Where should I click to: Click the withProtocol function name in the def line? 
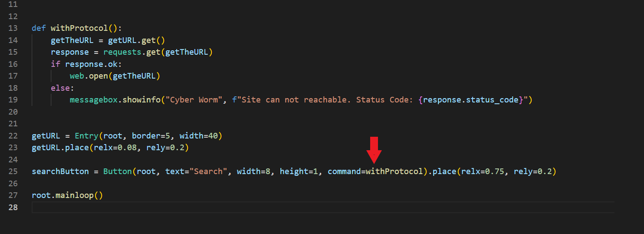point(79,28)
